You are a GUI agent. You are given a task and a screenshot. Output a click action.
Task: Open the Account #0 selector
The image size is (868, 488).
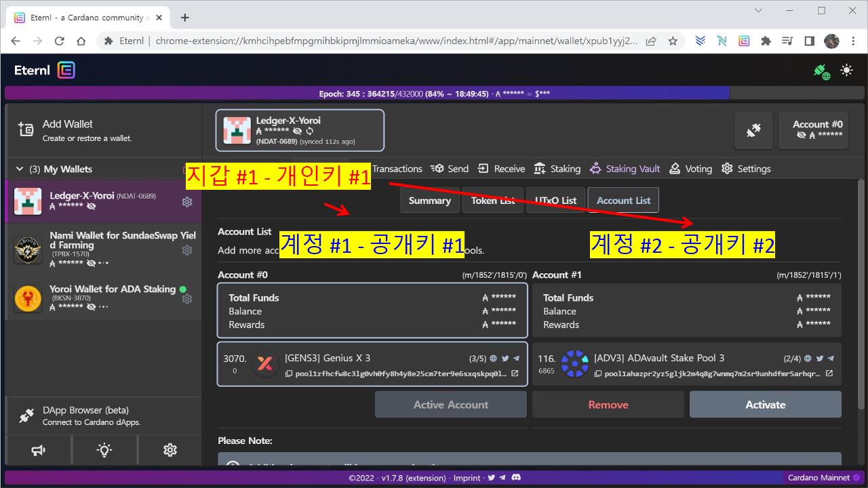(x=813, y=130)
